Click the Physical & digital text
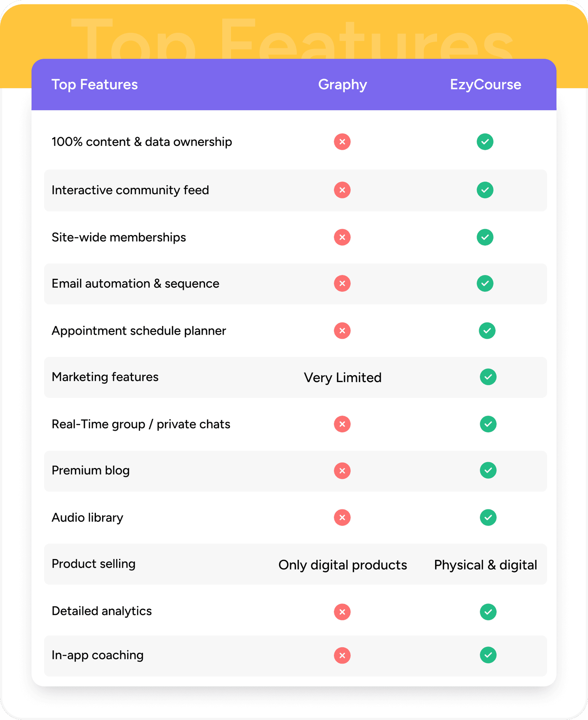588x720 pixels. [x=485, y=565]
